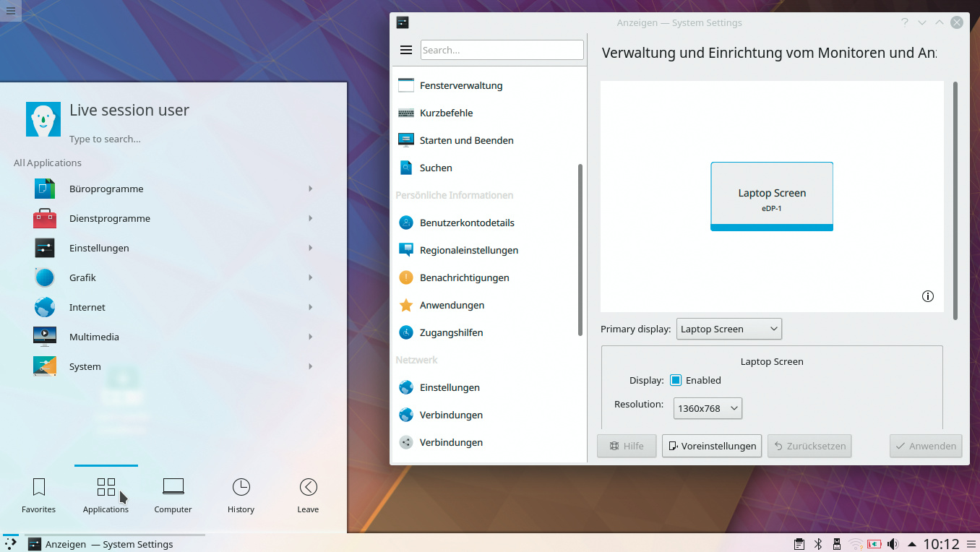Click the Bluetooth icon in system tray

click(x=818, y=544)
